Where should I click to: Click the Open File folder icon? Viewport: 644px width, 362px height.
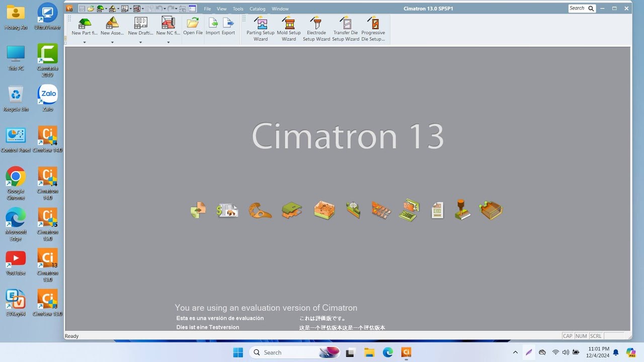(x=193, y=23)
